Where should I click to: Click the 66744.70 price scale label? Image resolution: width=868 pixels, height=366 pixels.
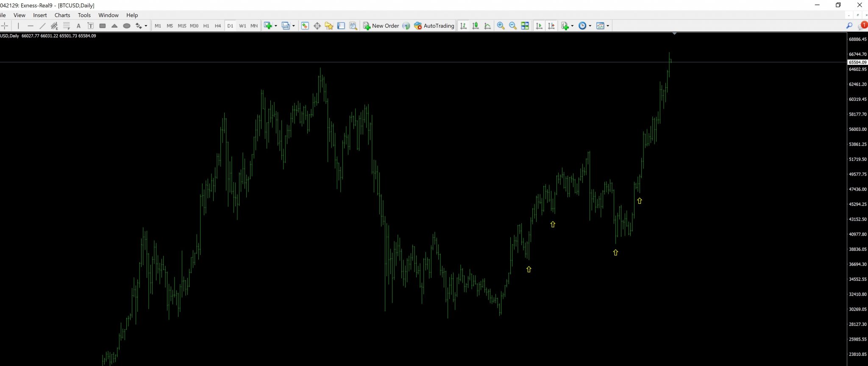857,54
